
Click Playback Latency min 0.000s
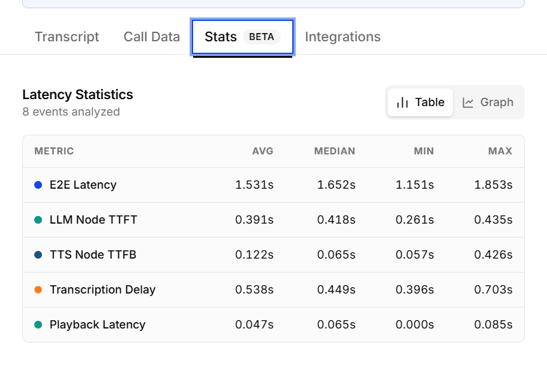pos(415,325)
